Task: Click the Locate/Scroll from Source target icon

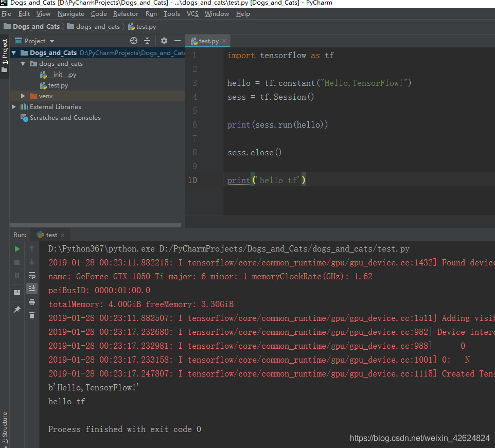Action: 134,41
